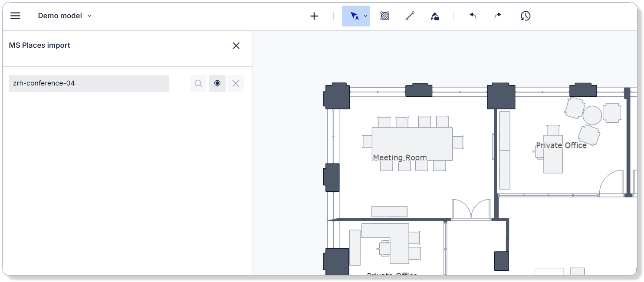Select the Meeting Room label
The width and height of the screenshot is (644, 282).
tap(399, 157)
